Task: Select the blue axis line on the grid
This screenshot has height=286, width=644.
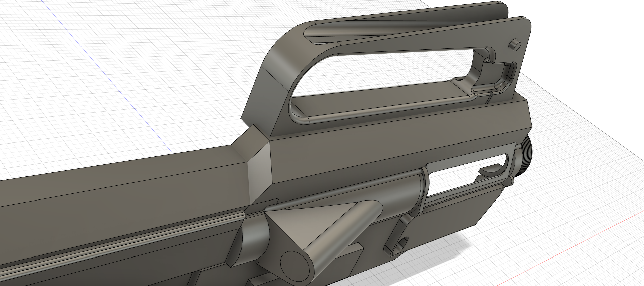Action: coord(107,77)
